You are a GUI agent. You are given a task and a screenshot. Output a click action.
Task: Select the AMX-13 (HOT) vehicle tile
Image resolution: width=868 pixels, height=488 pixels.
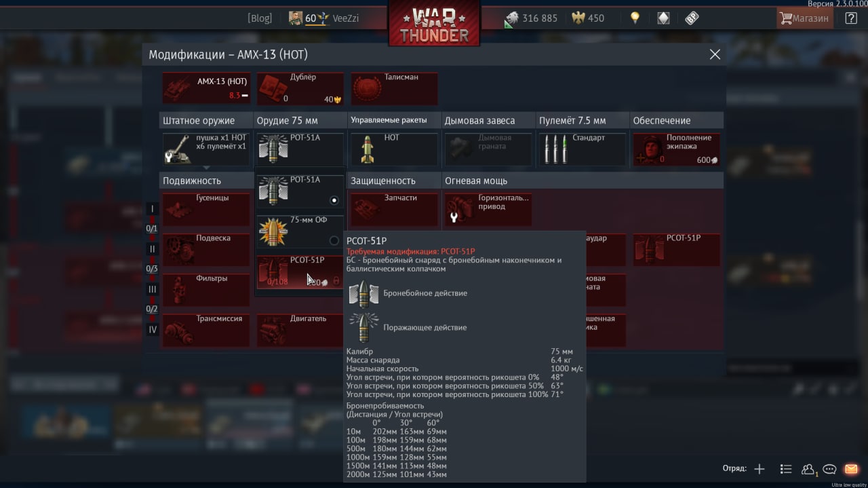(206, 88)
